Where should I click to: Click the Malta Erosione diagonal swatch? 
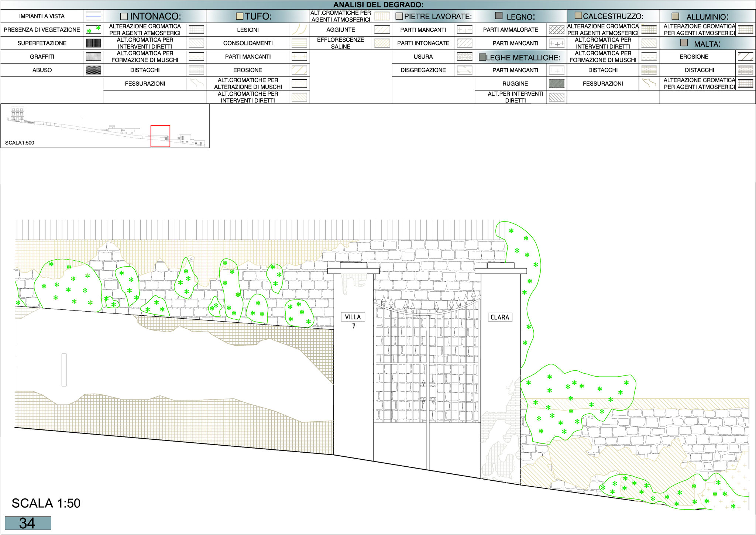pos(745,56)
